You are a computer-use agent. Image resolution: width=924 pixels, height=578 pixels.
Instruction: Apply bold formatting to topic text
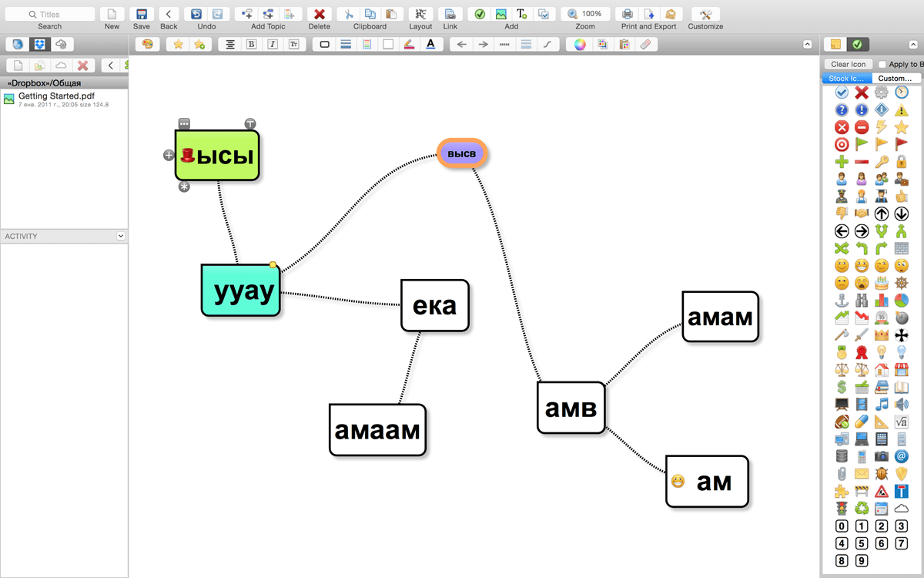tap(251, 44)
